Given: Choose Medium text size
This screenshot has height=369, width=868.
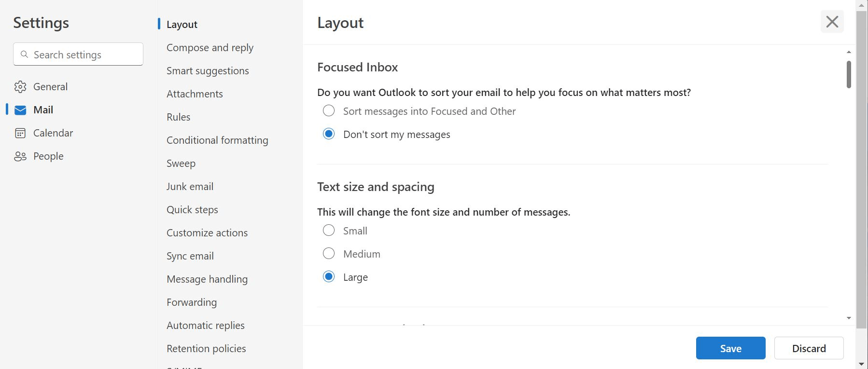Looking at the screenshot, I should 329,254.
